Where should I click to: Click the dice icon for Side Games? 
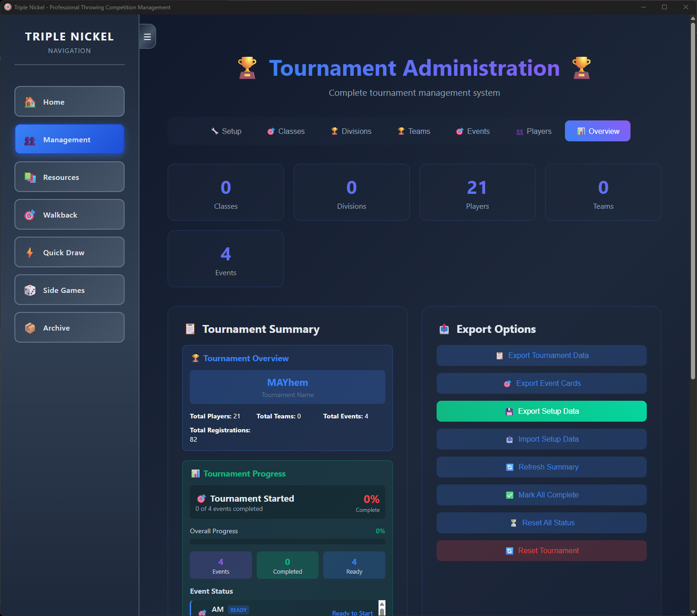coord(30,290)
